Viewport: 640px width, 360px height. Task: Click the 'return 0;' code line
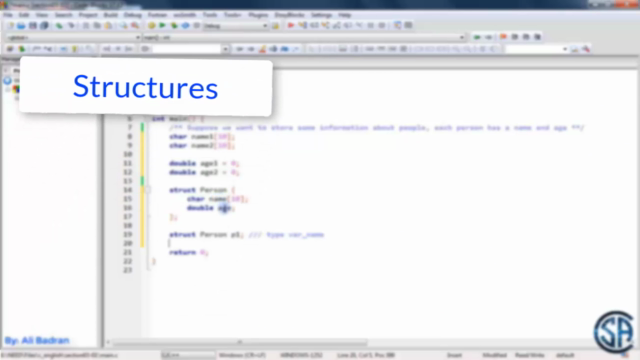pyautogui.click(x=189, y=252)
